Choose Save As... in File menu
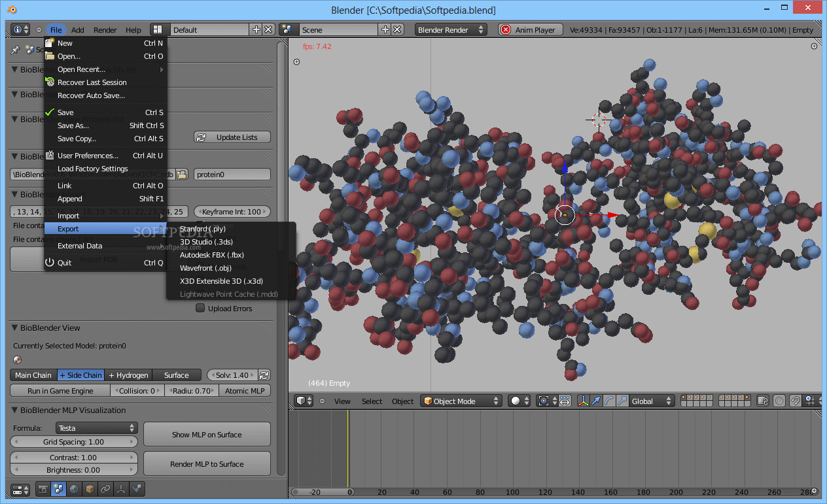Viewport: 827px width, 504px height. [x=105, y=126]
